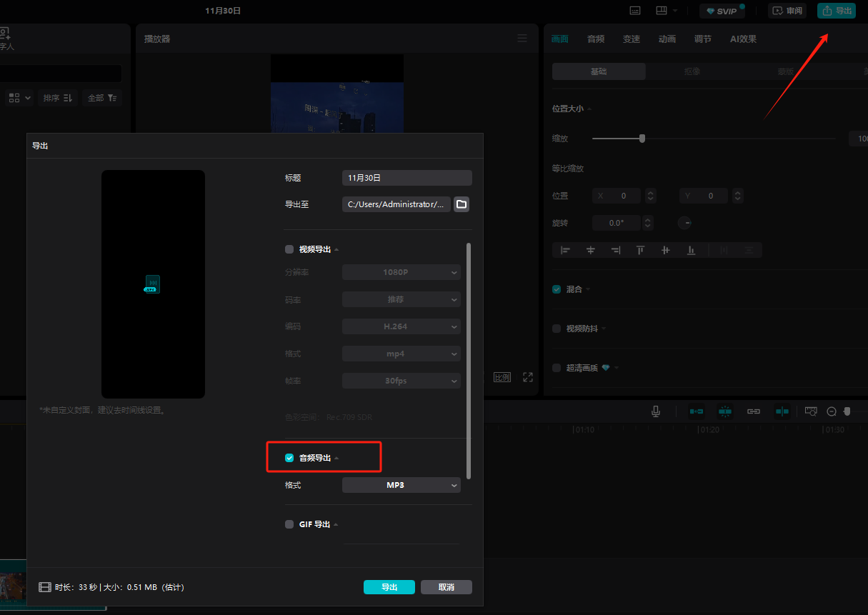Viewport: 868px width, 615px height.
Task: Click the align bottom icon
Action: pos(691,250)
